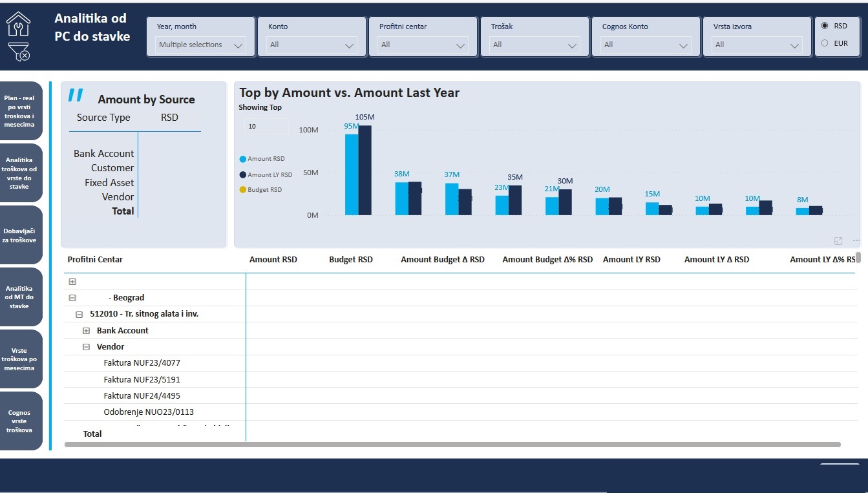Select the 105M dark bar
The width and height of the screenshot is (868, 493).
point(365,170)
